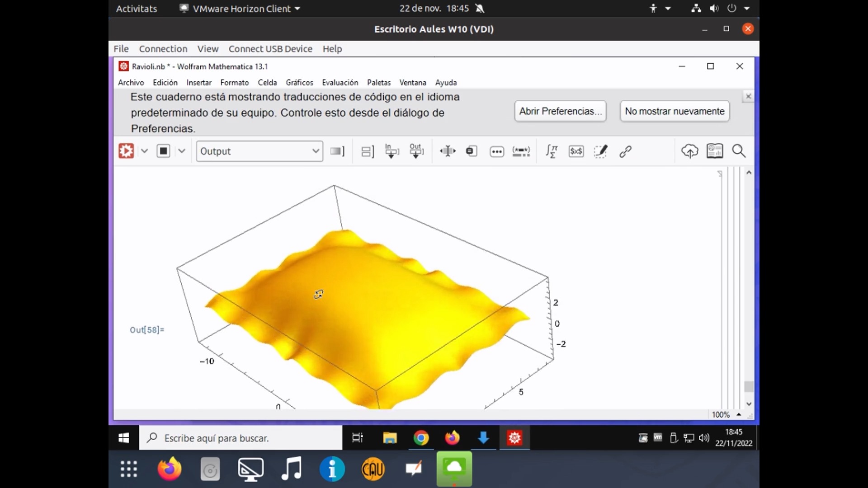Open the Archivo menu in Mathematica
This screenshot has width=868, height=488.
pyautogui.click(x=131, y=82)
